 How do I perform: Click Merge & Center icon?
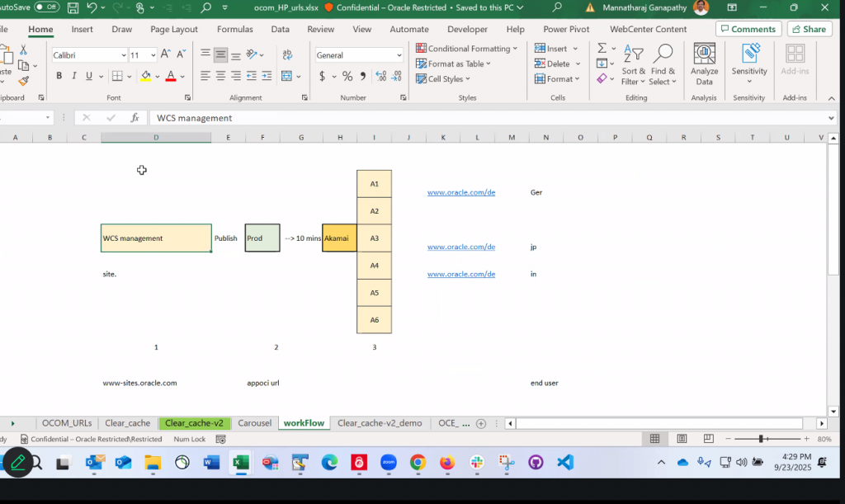point(286,76)
